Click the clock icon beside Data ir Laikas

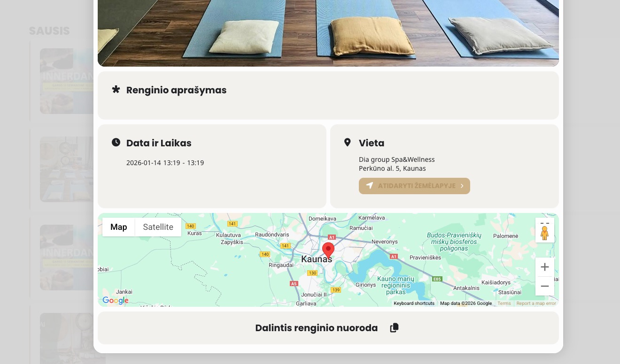coord(116,142)
